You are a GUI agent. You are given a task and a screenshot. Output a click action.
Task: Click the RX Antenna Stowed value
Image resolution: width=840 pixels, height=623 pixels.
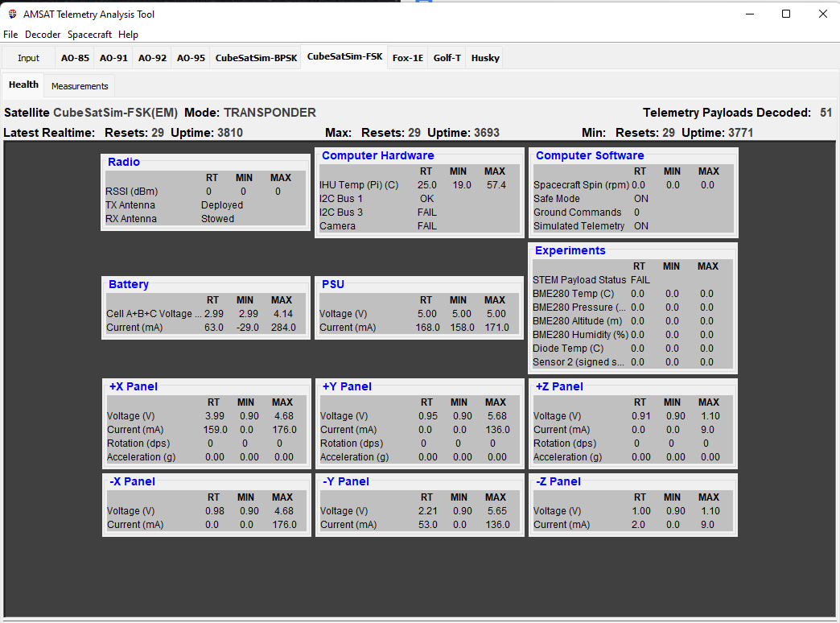point(217,219)
